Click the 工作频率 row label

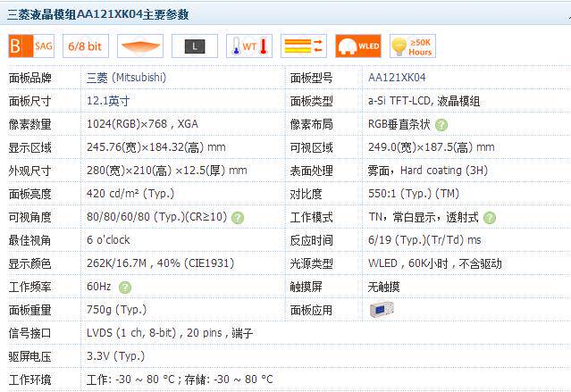pos(29,287)
